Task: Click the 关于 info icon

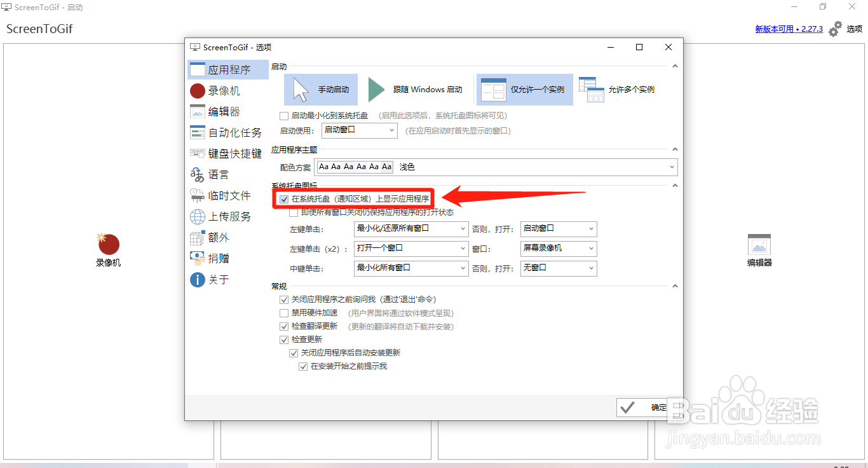Action: (198, 279)
